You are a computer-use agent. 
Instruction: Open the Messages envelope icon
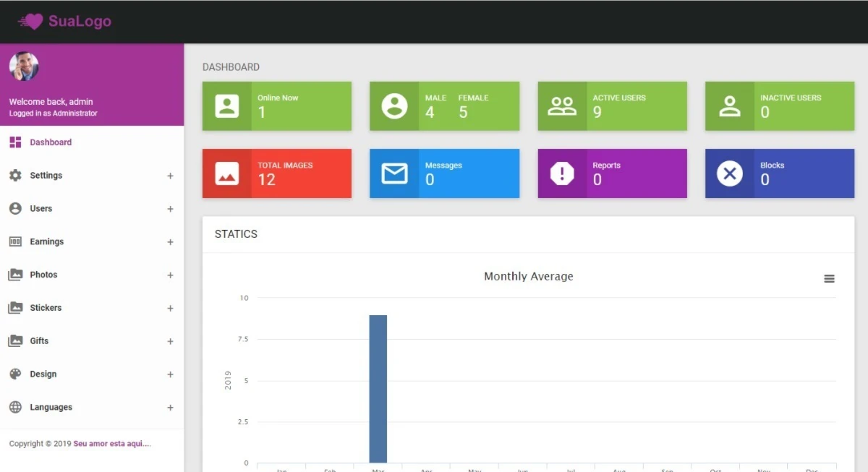[x=394, y=173]
